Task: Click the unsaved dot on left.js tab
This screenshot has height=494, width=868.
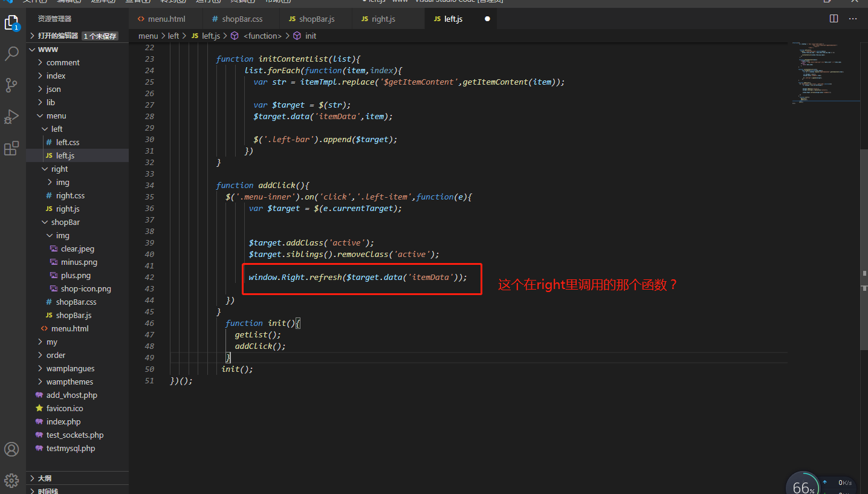Action: [487, 19]
